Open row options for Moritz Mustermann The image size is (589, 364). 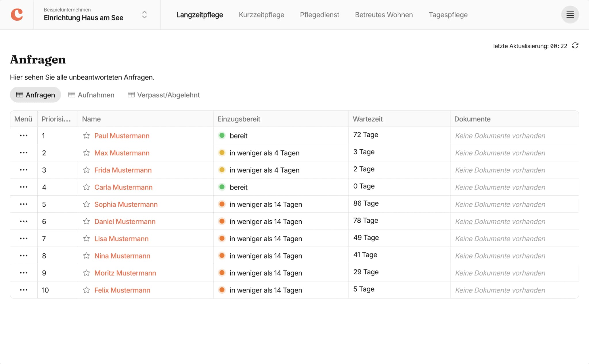pyautogui.click(x=24, y=273)
